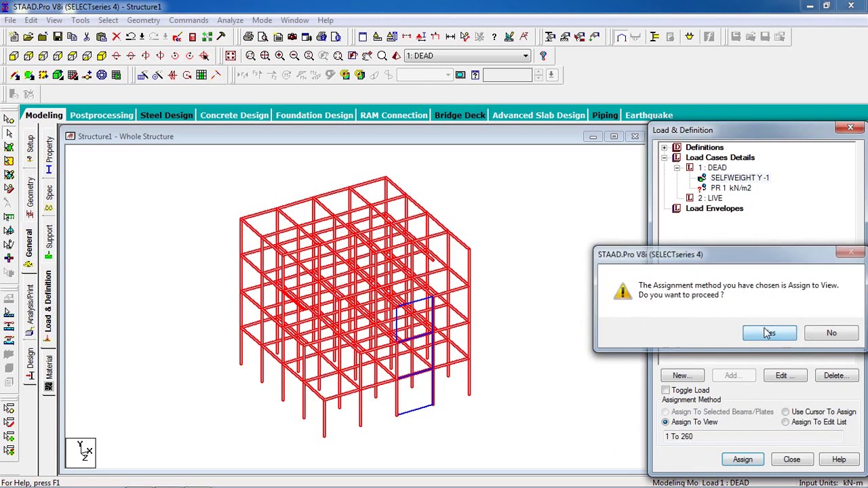Click the Cut scissors icon

pyautogui.click(x=87, y=37)
